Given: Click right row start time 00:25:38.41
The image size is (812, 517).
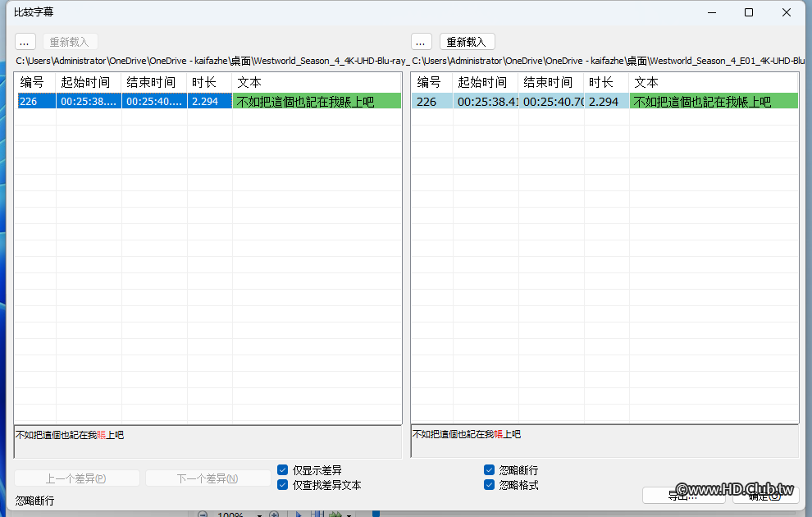Looking at the screenshot, I should point(486,101).
